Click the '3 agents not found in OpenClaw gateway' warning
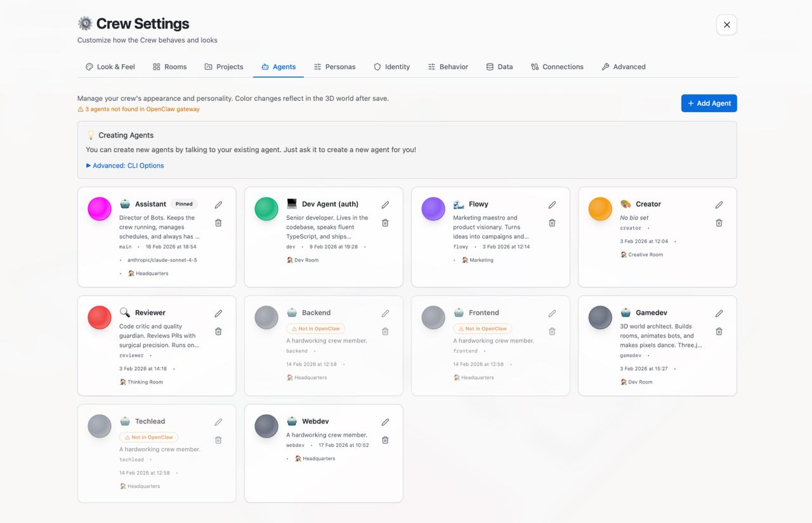The width and height of the screenshot is (812, 523). click(x=141, y=109)
